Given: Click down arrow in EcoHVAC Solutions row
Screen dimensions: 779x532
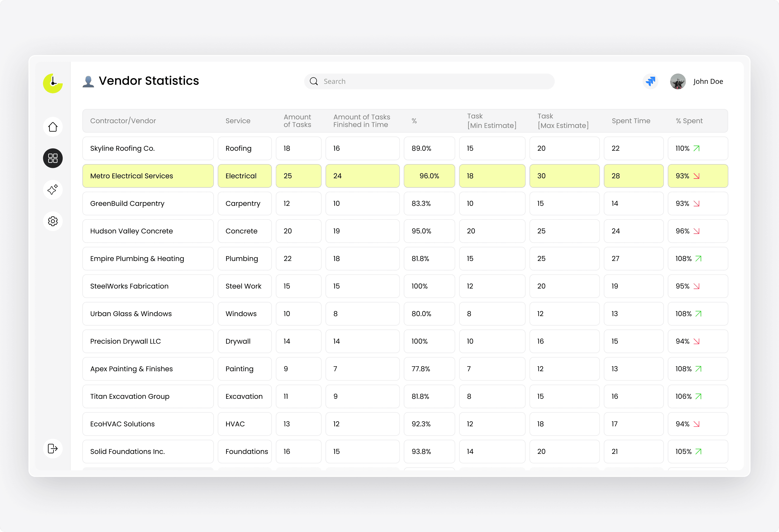Looking at the screenshot, I should [x=697, y=424].
